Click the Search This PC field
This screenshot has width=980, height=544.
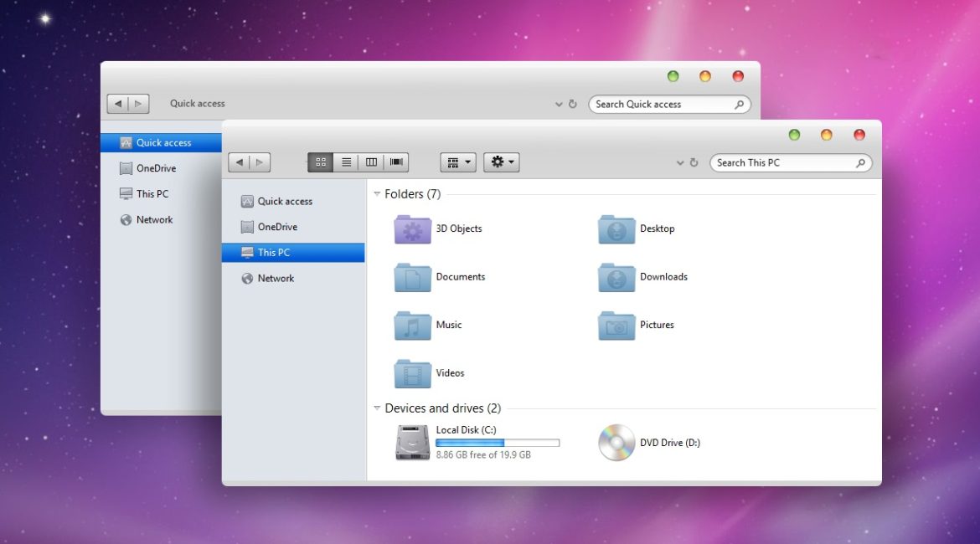click(x=783, y=163)
